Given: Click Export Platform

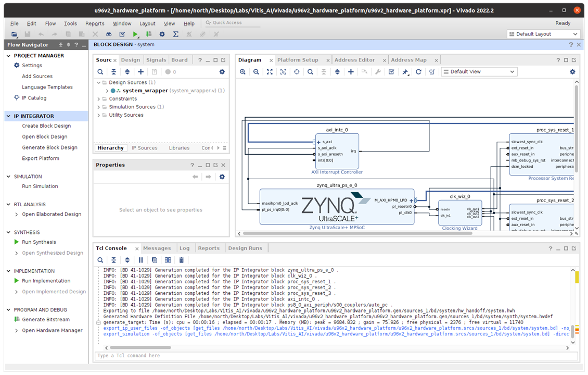Looking at the screenshot, I should [41, 158].
